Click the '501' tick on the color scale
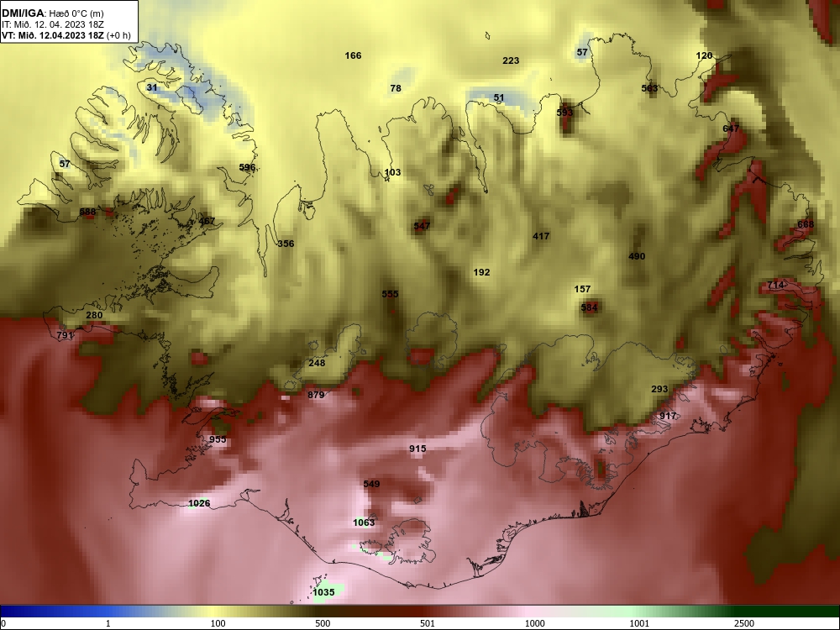 click(427, 623)
